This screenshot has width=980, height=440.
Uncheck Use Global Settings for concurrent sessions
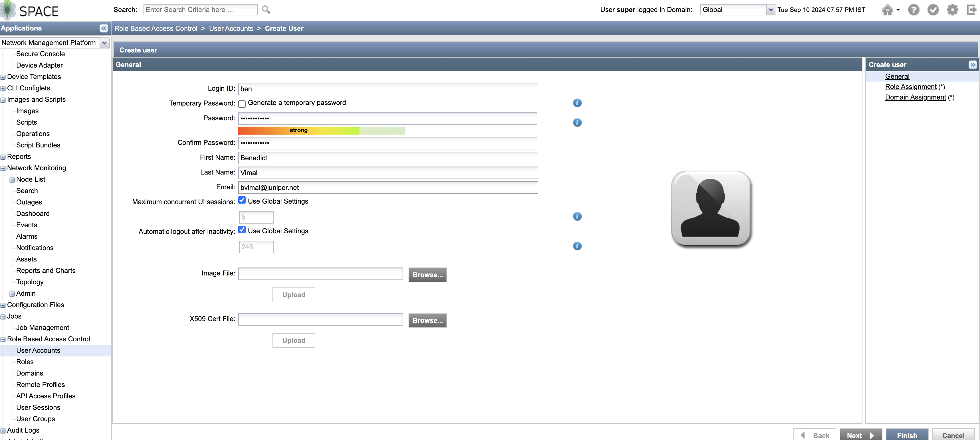point(242,200)
